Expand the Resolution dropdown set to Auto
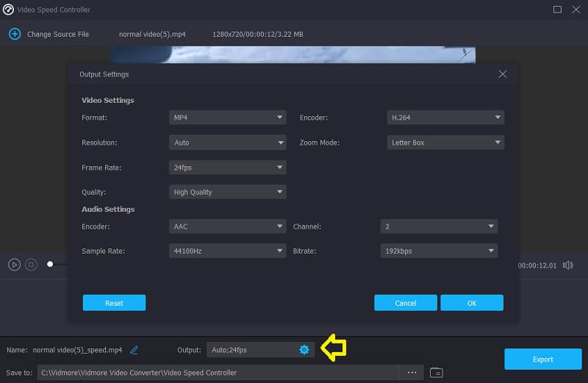This screenshot has width=588, height=383. pyautogui.click(x=227, y=143)
